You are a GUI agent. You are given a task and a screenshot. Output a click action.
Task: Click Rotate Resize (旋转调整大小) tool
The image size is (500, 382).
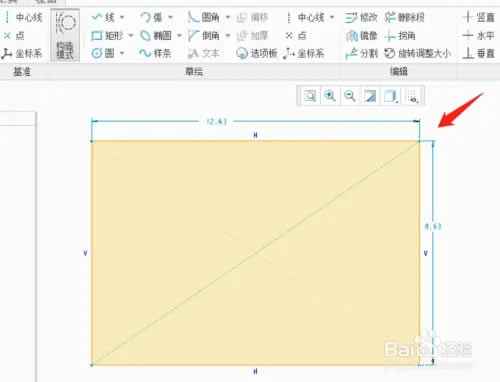pos(418,53)
